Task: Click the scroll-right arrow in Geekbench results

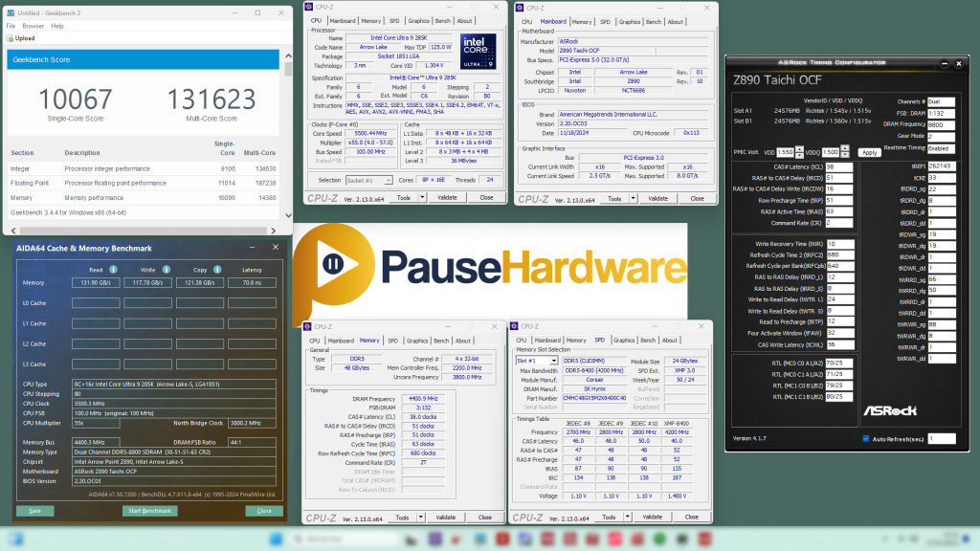Action: (x=273, y=231)
